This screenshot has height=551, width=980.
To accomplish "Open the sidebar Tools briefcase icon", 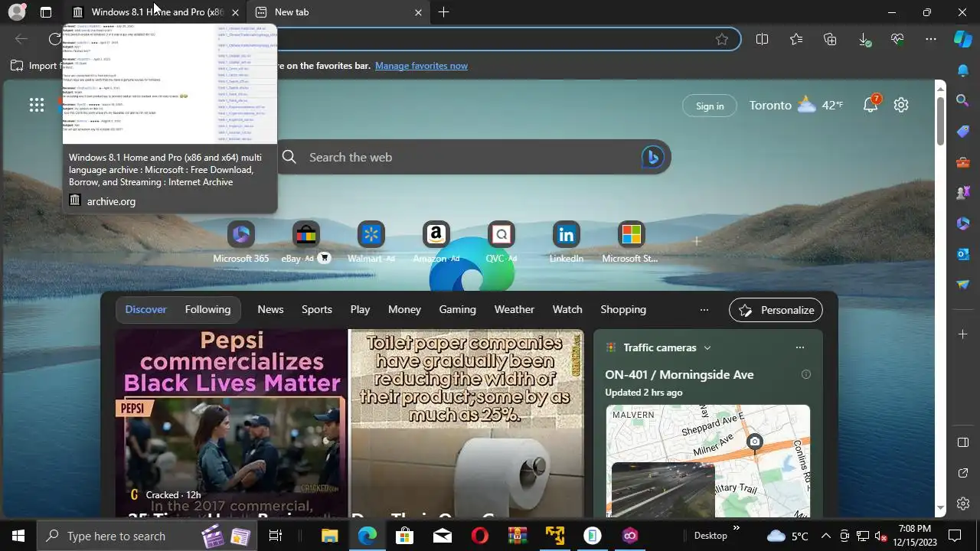I will (963, 161).
